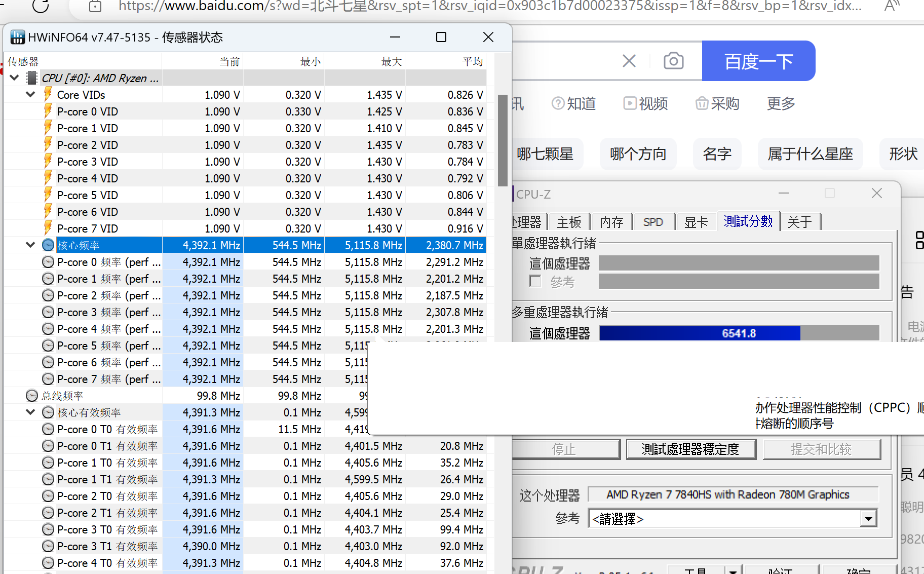Click 測試處理器穩定度 button in CPU-Z
Viewport: 924px width, 574px height.
[691, 449]
